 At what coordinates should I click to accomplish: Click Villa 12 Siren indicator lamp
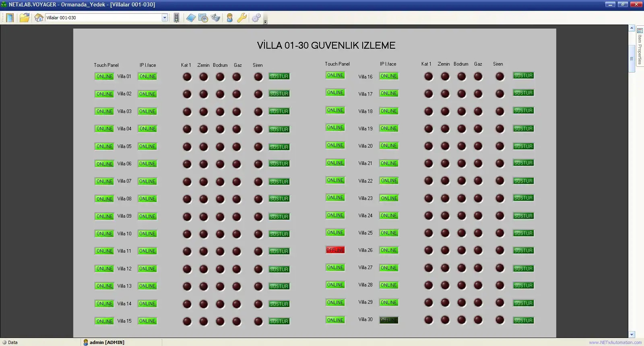point(258,269)
